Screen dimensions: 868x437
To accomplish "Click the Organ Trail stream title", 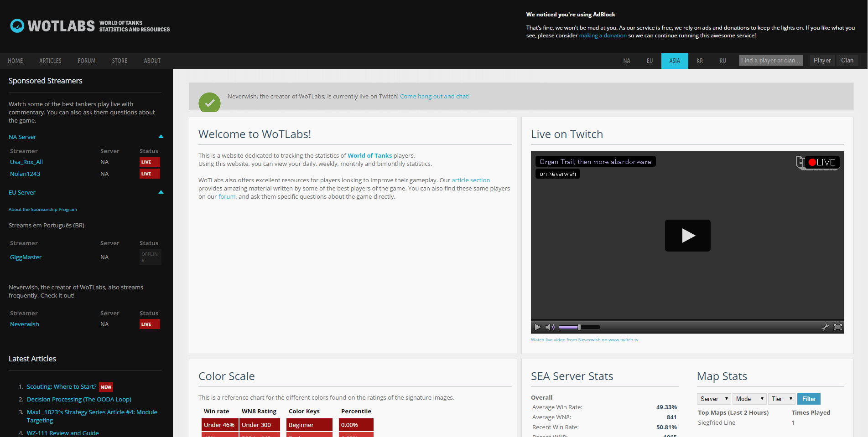I will point(595,162).
